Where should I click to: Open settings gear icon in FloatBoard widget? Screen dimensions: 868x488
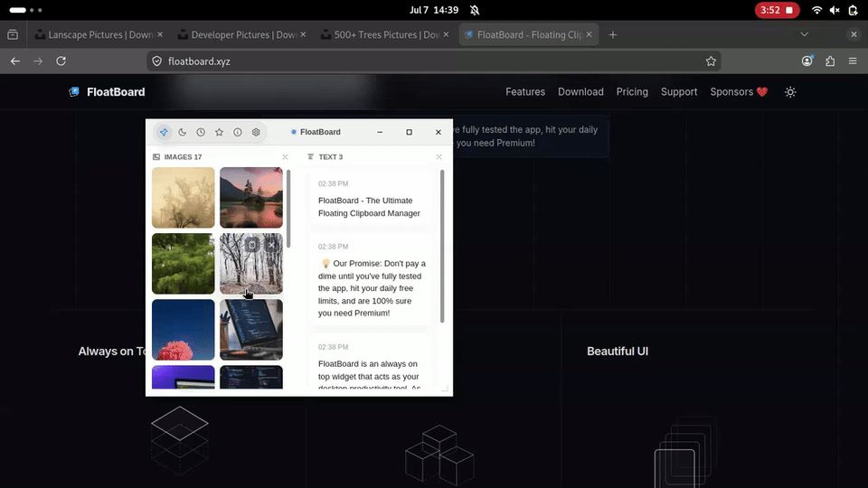pyautogui.click(x=256, y=132)
